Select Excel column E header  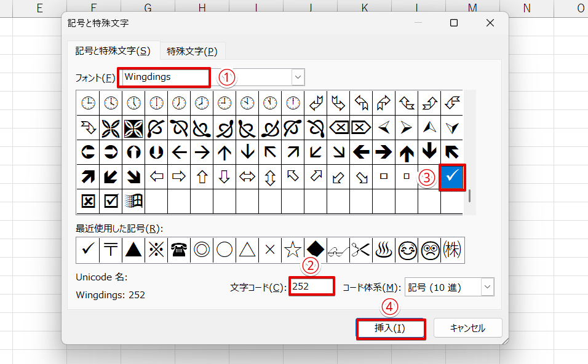40,8
